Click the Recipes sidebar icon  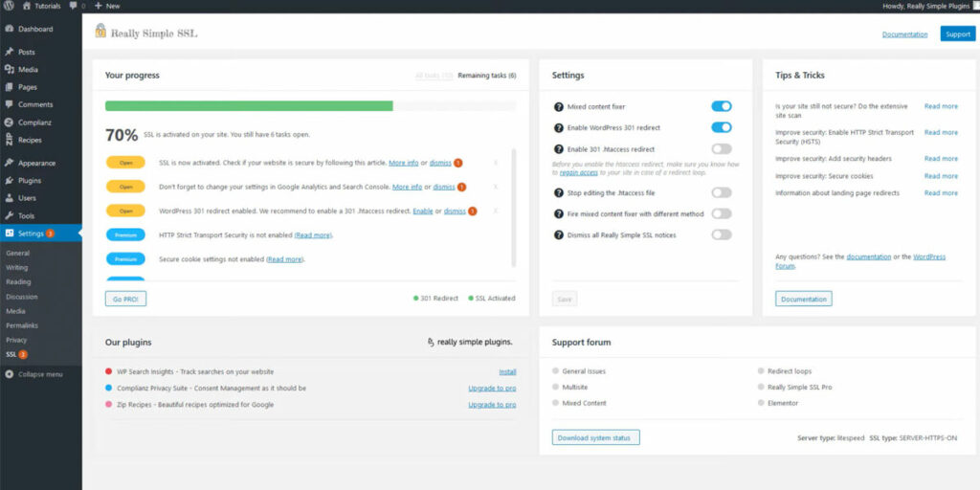tap(10, 140)
